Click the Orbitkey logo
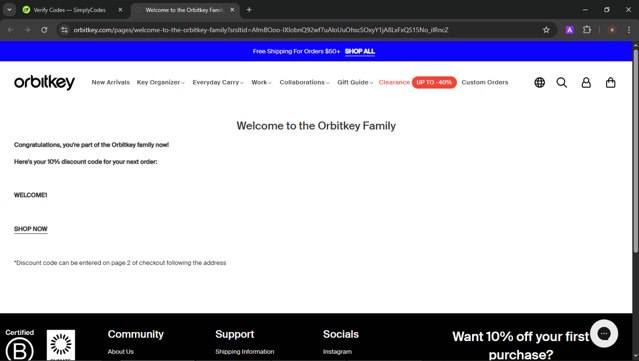This screenshot has width=639, height=361. point(44,82)
